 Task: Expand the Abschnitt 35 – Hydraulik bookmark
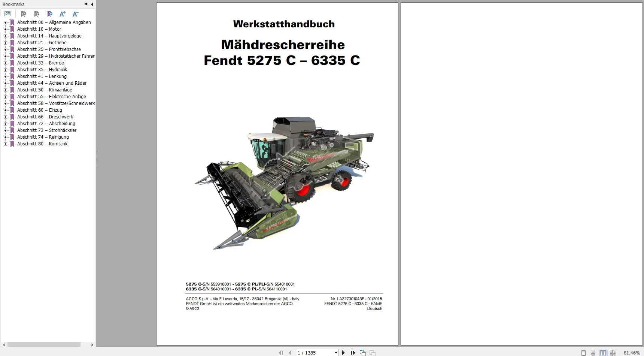[5, 70]
